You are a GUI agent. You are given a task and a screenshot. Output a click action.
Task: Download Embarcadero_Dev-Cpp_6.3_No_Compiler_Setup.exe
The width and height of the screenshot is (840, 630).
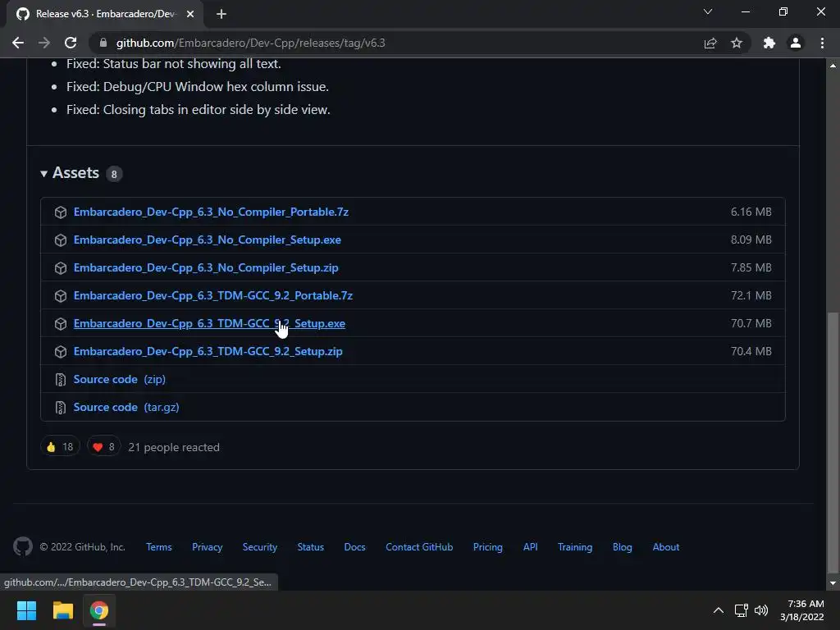coord(208,240)
